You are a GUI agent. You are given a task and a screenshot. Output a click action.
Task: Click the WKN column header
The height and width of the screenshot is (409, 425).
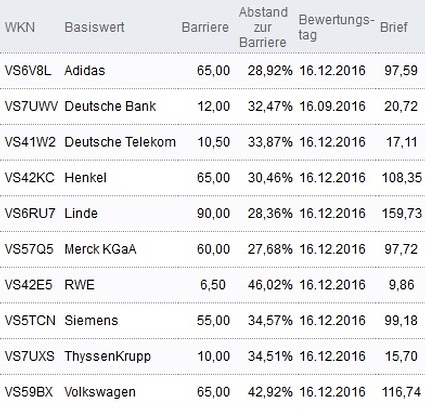click(20, 27)
